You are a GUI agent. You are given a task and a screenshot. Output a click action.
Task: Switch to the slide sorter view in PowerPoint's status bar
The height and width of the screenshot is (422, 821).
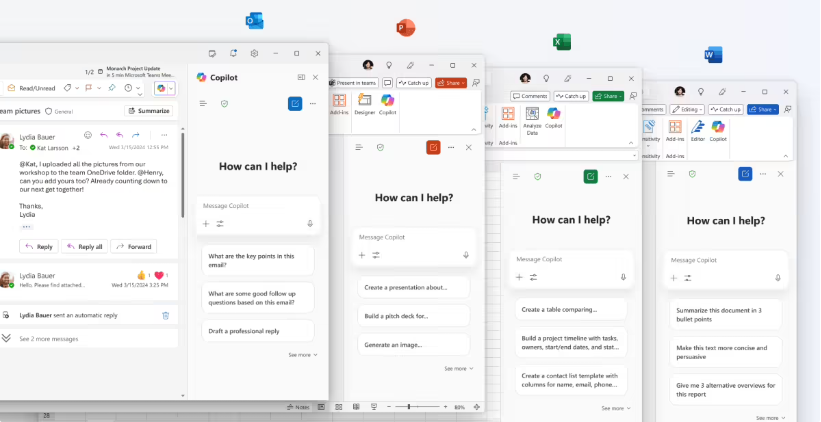[339, 407]
